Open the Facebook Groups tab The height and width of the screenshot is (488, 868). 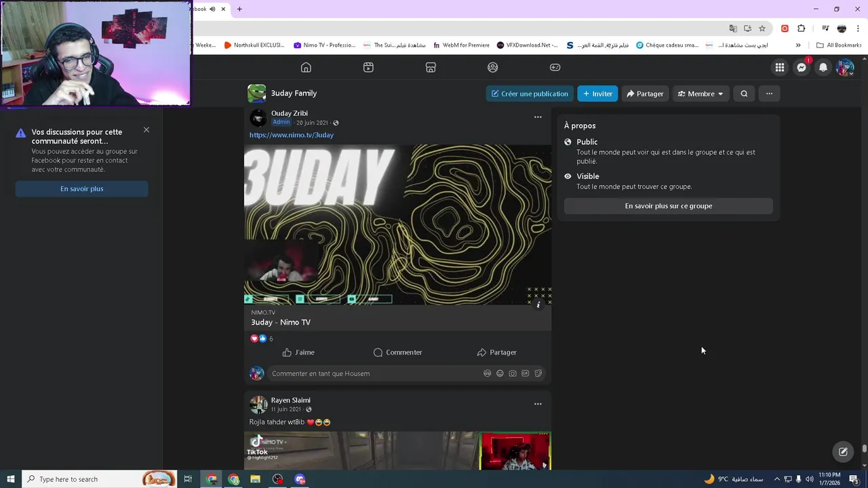pos(493,67)
